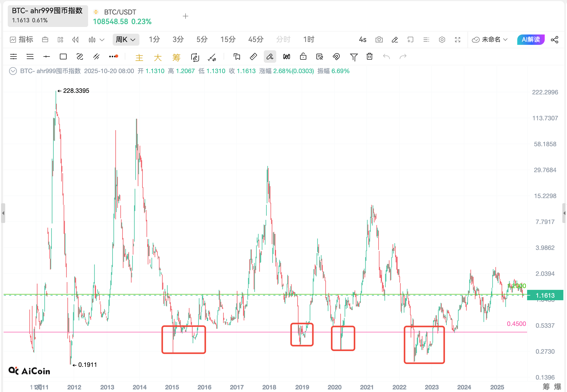Collapse the indicator info header chevron

click(x=13, y=71)
